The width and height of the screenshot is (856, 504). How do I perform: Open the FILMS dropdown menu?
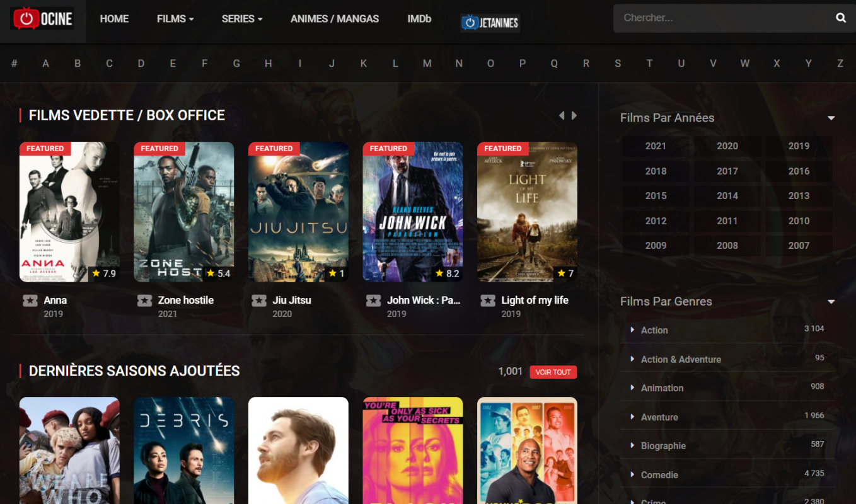[175, 19]
